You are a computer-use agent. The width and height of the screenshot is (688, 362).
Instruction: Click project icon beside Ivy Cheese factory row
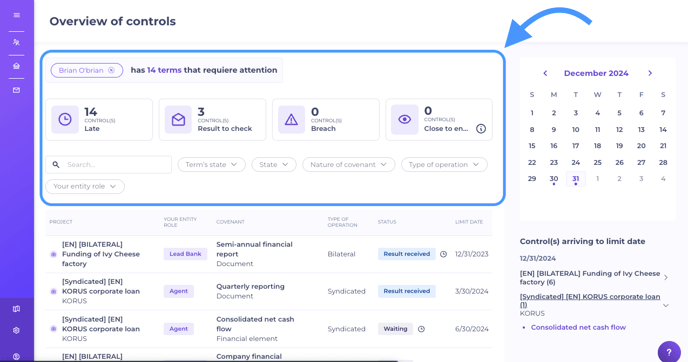(54, 254)
